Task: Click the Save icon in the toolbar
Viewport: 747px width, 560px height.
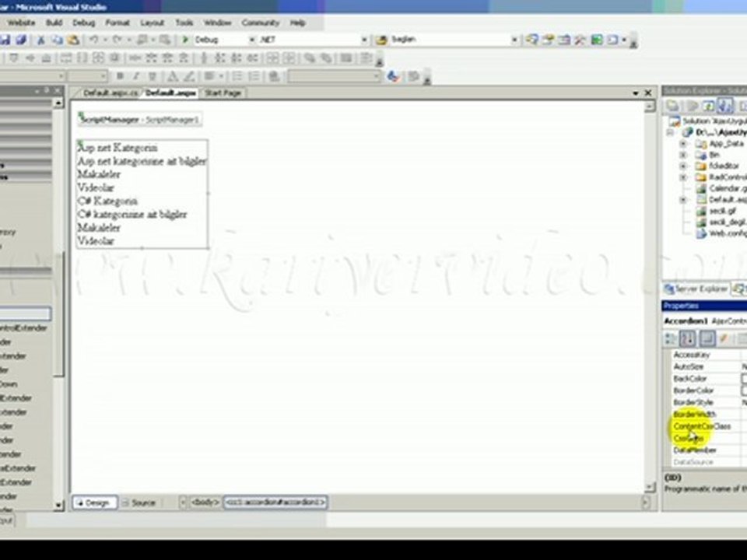Action: [x=5, y=40]
